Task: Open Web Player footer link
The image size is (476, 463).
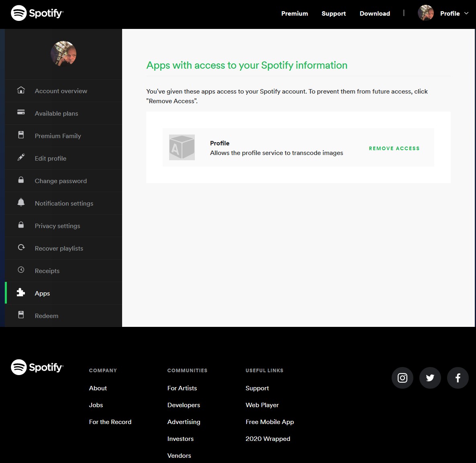Action: [x=262, y=405]
